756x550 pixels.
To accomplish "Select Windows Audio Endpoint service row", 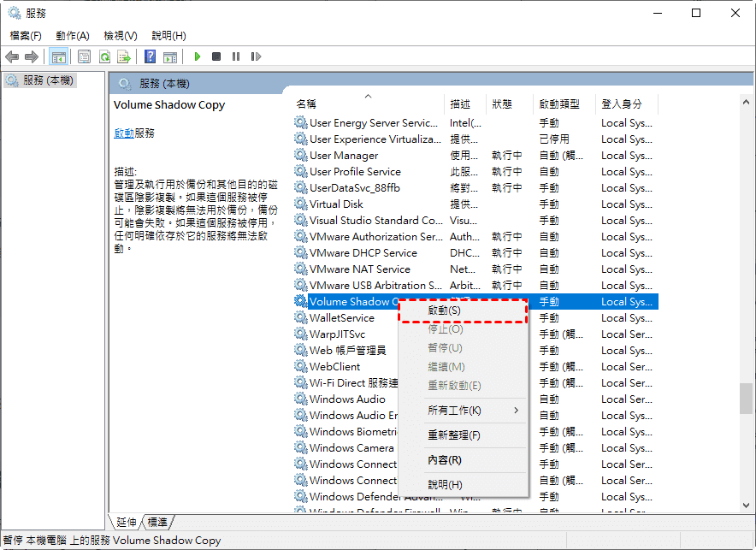I will tap(346, 415).
